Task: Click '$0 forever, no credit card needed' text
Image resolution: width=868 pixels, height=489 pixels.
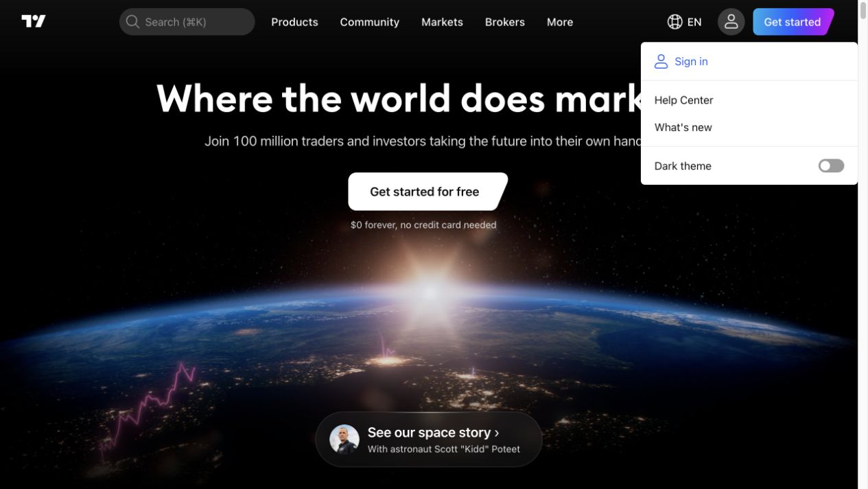Action: (x=423, y=225)
